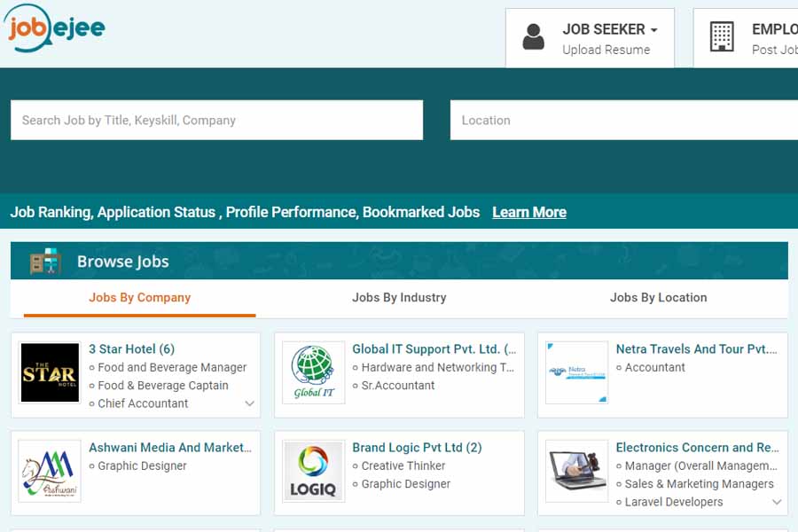
Task: Switch to the Jobs By Location tab
Action: tap(658, 298)
